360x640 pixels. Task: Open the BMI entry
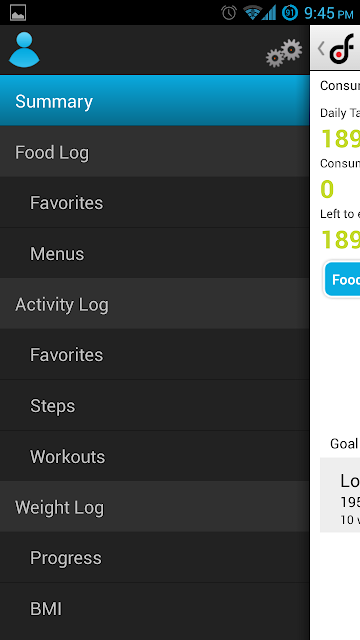tap(155, 609)
